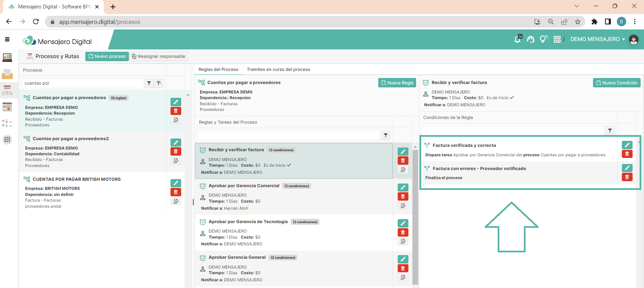Open the lightbulb ideas icon
This screenshot has height=288, width=644.
pyautogui.click(x=543, y=39)
